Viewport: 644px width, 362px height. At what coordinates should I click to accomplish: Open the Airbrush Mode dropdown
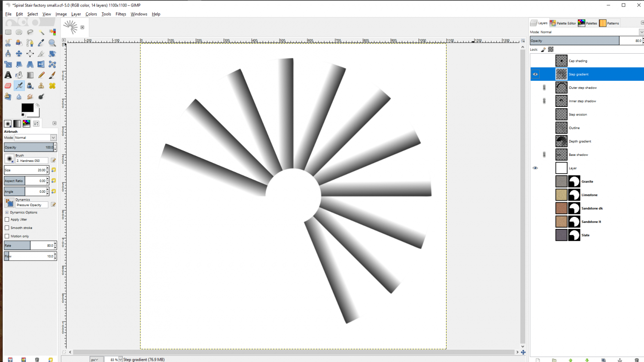[x=36, y=137]
